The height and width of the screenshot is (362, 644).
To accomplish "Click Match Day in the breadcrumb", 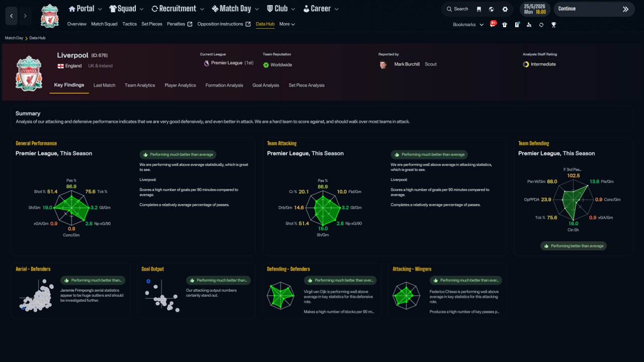I will tap(14, 38).
